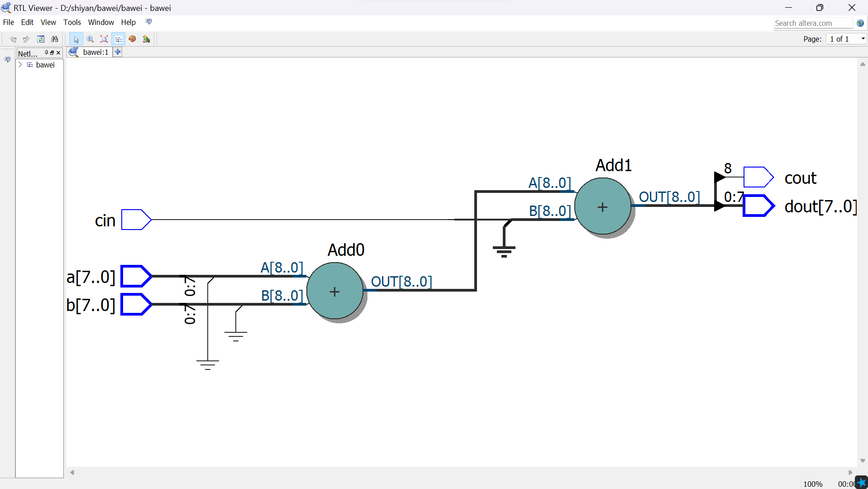Viewport: 868px width, 489px height.
Task: Click the RTL Viewer title bar app icon
Action: point(6,8)
